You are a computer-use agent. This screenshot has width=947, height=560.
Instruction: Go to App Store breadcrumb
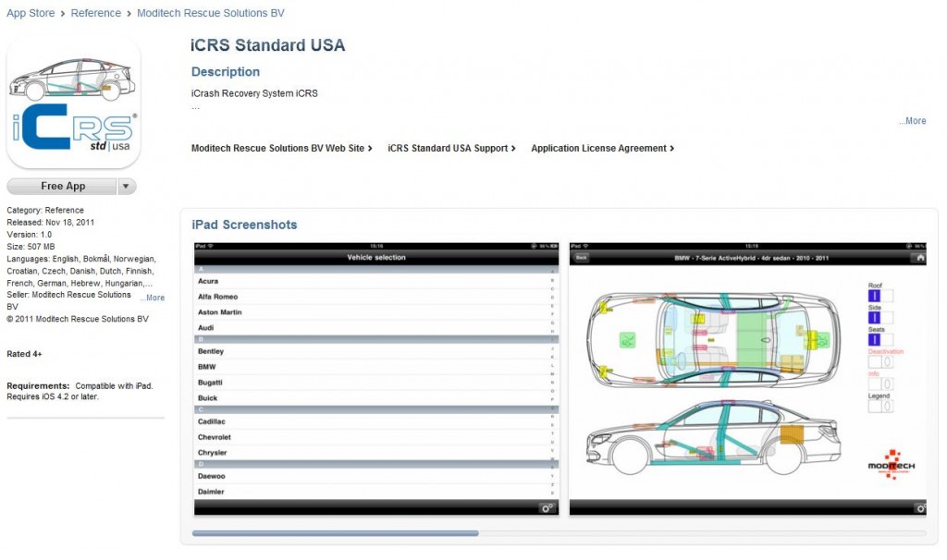pos(31,13)
